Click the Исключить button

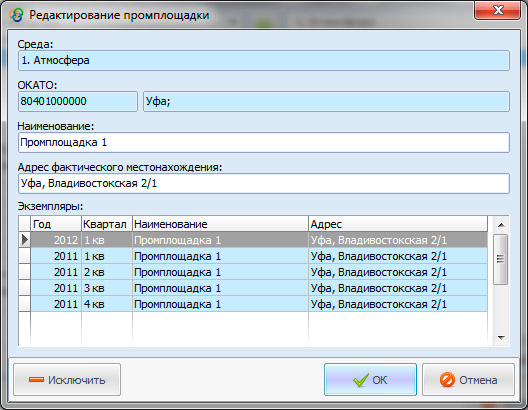[x=67, y=380]
